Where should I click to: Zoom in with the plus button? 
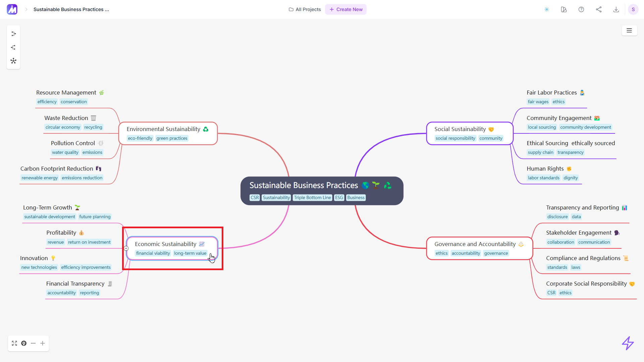pyautogui.click(x=43, y=343)
